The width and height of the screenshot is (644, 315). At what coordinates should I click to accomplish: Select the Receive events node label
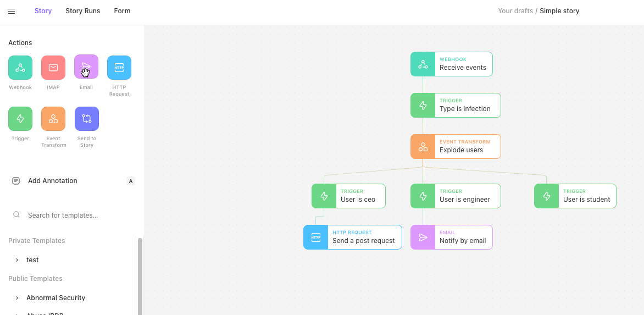click(x=463, y=68)
